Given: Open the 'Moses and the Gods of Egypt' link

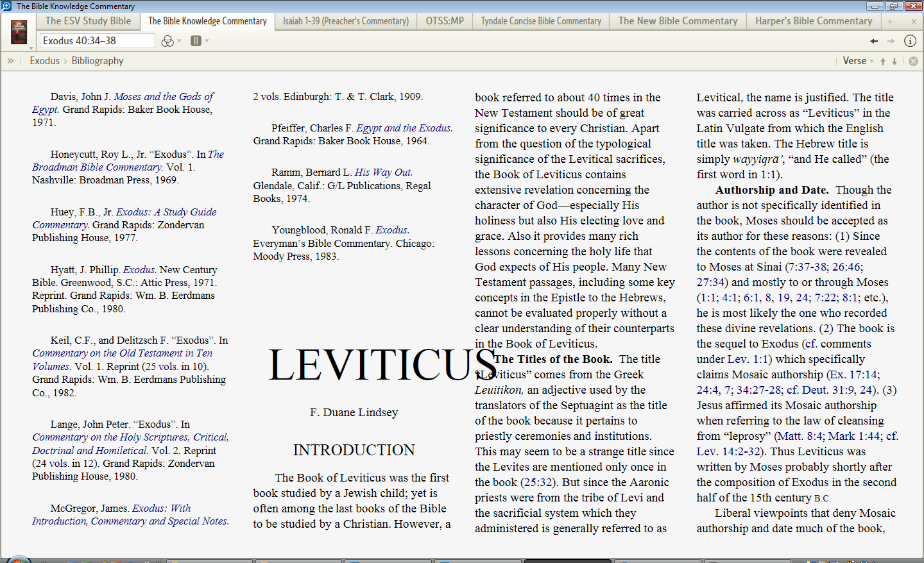Looking at the screenshot, I should 123,103.
